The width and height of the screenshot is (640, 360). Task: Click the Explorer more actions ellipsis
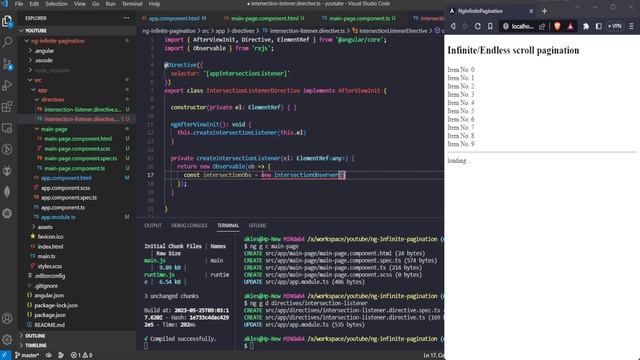pyautogui.click(x=127, y=18)
